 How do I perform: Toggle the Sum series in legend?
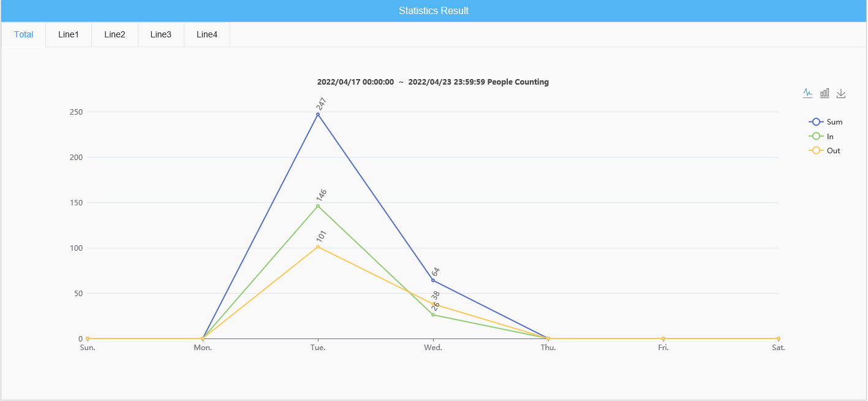tap(826, 122)
